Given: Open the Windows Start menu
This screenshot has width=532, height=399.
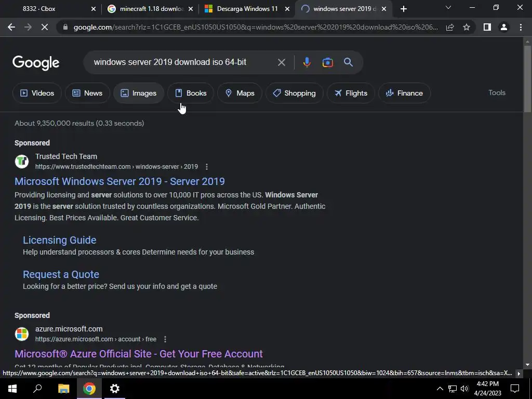Looking at the screenshot, I should point(12,389).
